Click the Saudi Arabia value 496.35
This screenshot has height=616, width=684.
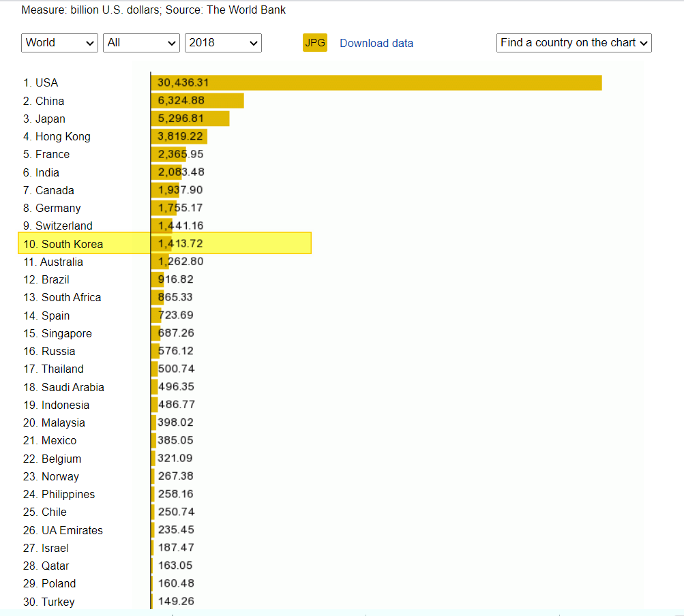tap(176, 386)
